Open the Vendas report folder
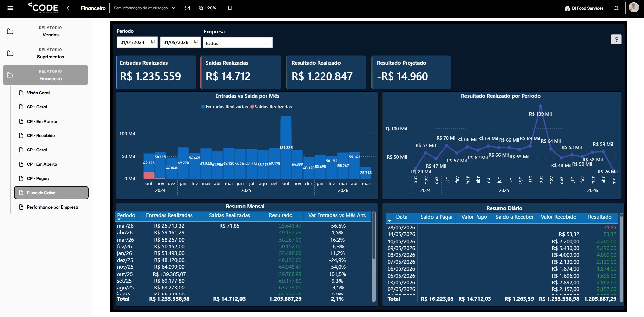The height and width of the screenshot is (317, 644). (45, 31)
